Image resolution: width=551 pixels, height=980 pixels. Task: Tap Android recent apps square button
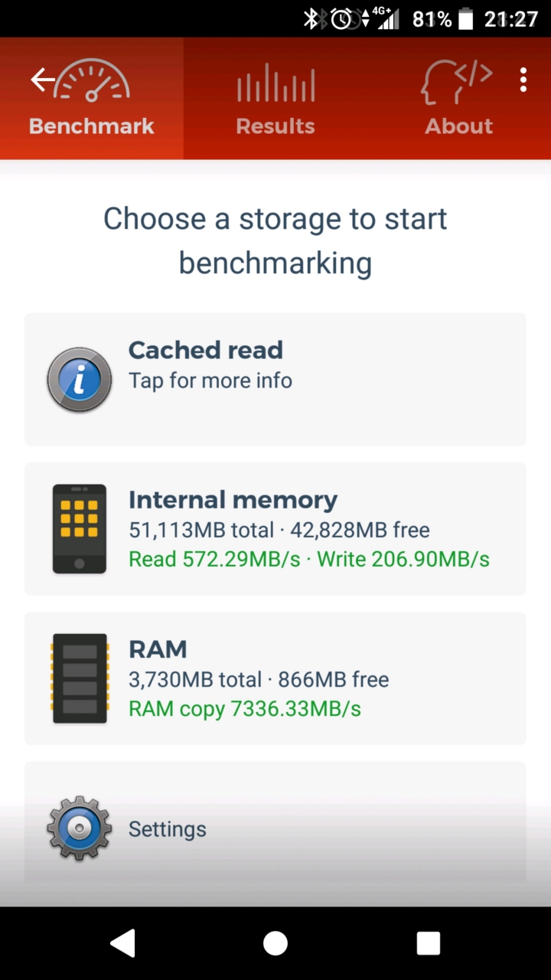click(429, 943)
